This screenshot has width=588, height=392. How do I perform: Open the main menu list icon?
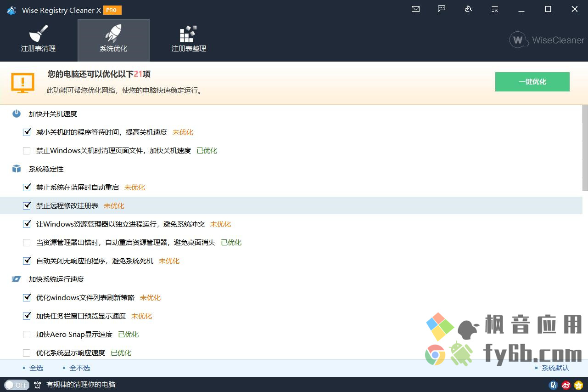click(x=495, y=9)
